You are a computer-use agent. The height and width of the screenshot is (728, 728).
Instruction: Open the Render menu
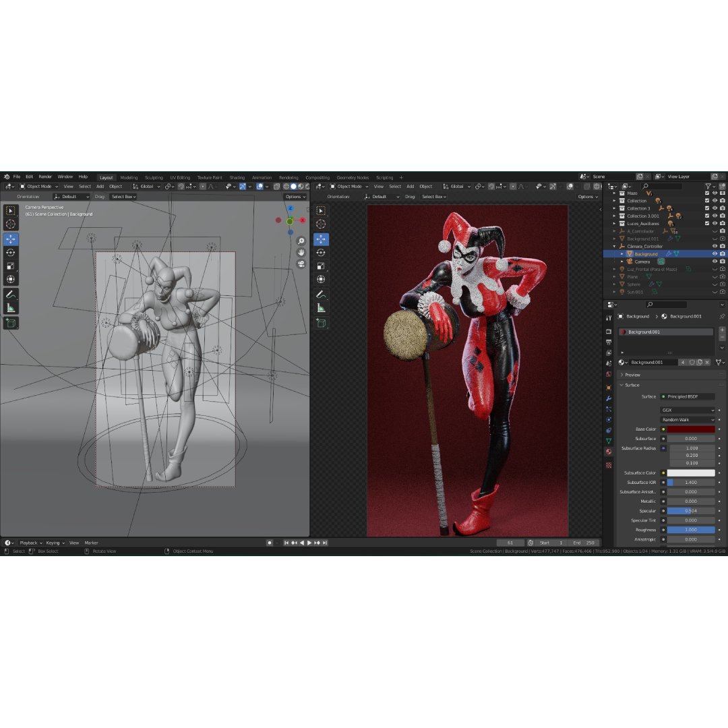[x=45, y=177]
